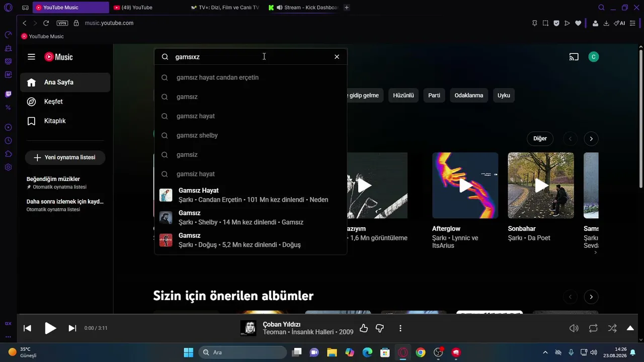Open Kitaplık in the sidebar
This screenshot has height=362, width=644.
65,121
